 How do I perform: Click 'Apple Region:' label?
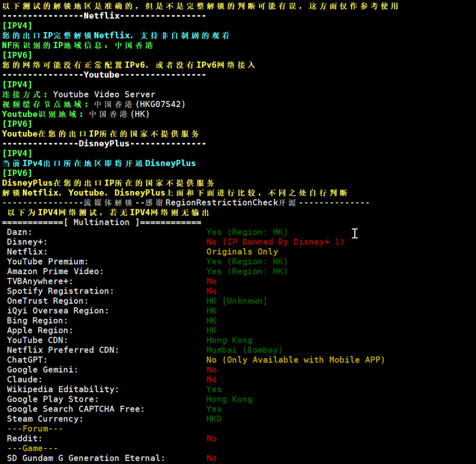[x=40, y=331]
